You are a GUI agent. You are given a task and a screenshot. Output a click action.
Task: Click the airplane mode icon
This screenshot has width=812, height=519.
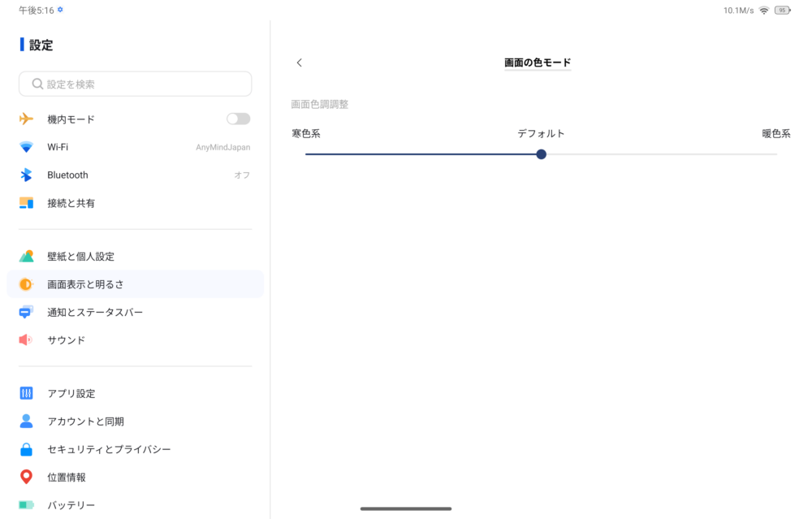(x=26, y=119)
